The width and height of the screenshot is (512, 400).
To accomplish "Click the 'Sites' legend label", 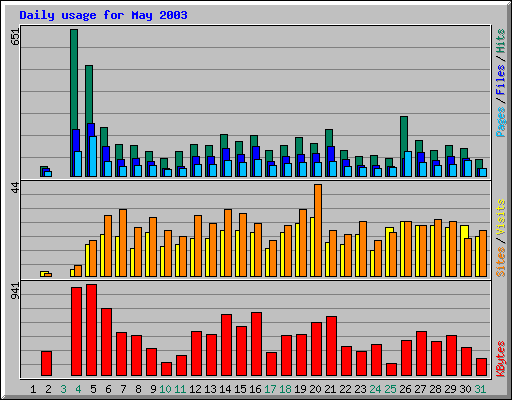I will pyautogui.click(x=501, y=262).
